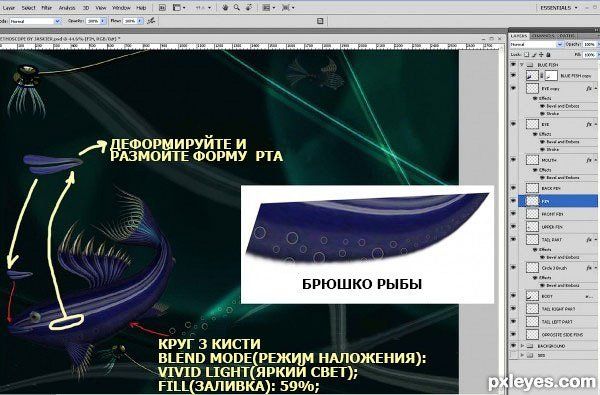Collapse the panel dock double-arrow icon

click(x=596, y=30)
